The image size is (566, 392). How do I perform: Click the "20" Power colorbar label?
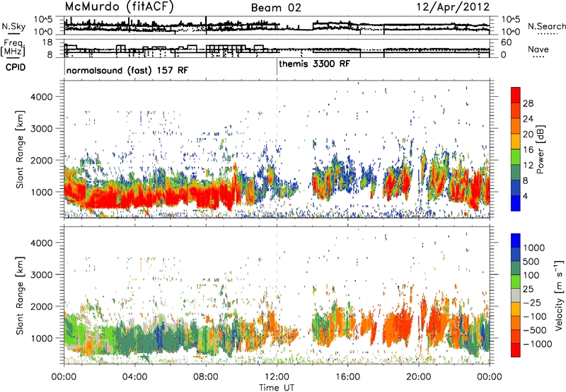(528, 134)
